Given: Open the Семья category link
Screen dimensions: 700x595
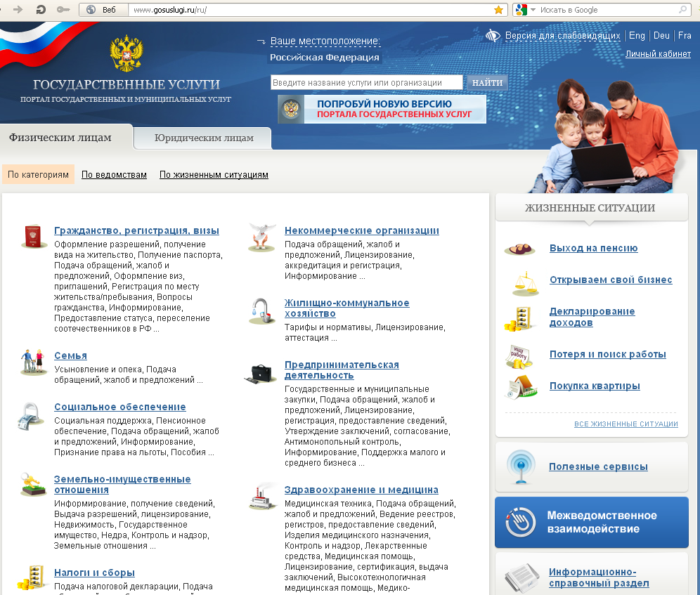Looking at the screenshot, I should (x=70, y=355).
